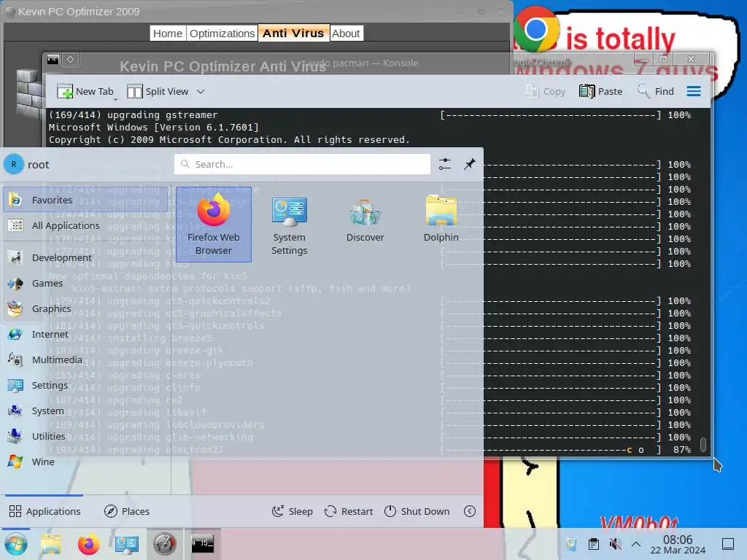747x560 pixels.
Task: Open Settings category in launcher
Action: 86,385
